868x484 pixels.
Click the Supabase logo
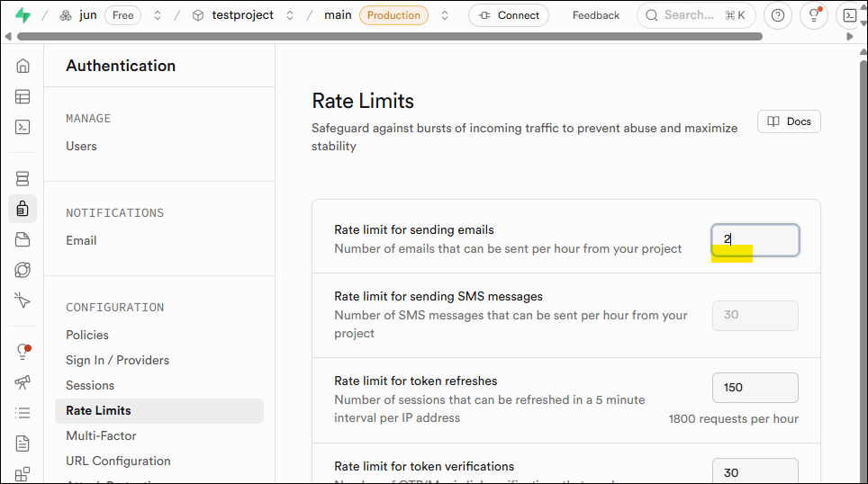pyautogui.click(x=23, y=15)
